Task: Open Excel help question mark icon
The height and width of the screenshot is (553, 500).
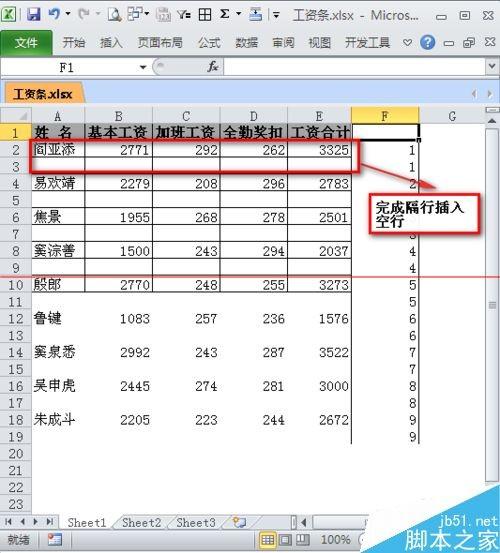Action: coord(427,43)
